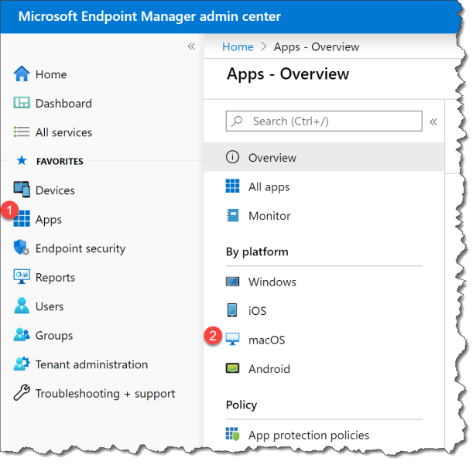Click the Endpoint security shield icon
The height and width of the screenshot is (465, 476).
[22, 248]
